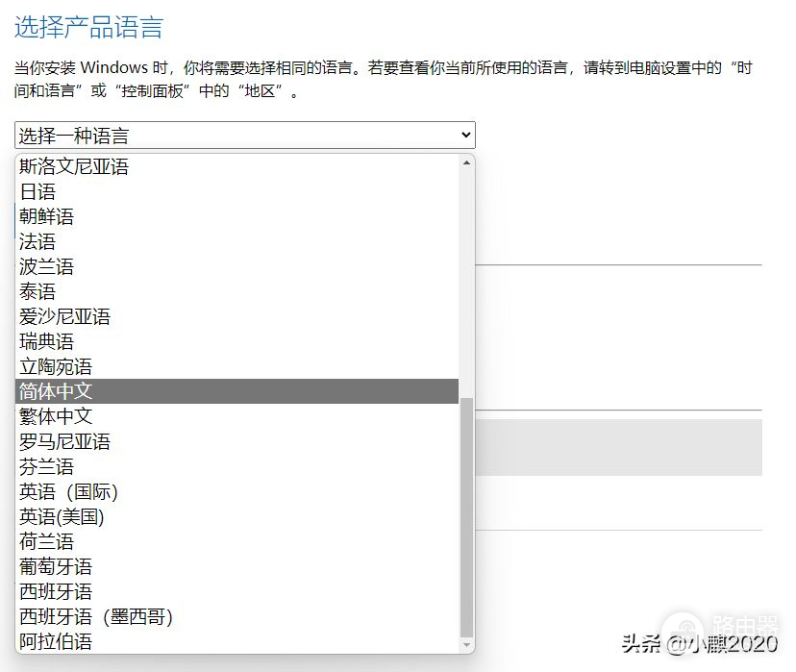Image resolution: width=796 pixels, height=672 pixels.
Task: Choose 立陶宛语 from the list
Action: pos(236,366)
